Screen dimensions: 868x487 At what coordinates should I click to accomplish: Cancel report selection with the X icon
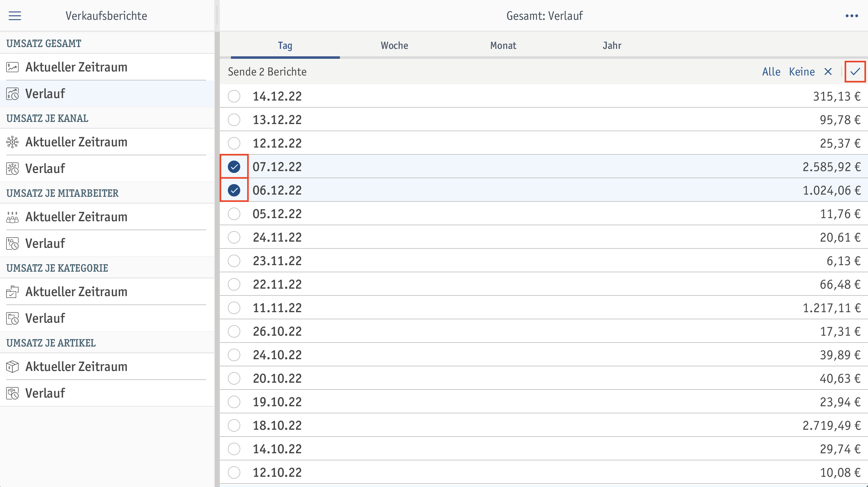(x=828, y=71)
